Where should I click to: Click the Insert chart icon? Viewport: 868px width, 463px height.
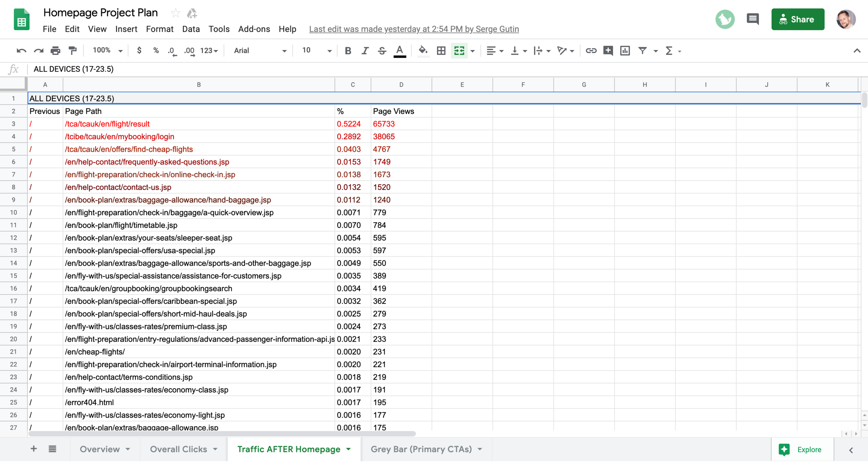tap(625, 51)
